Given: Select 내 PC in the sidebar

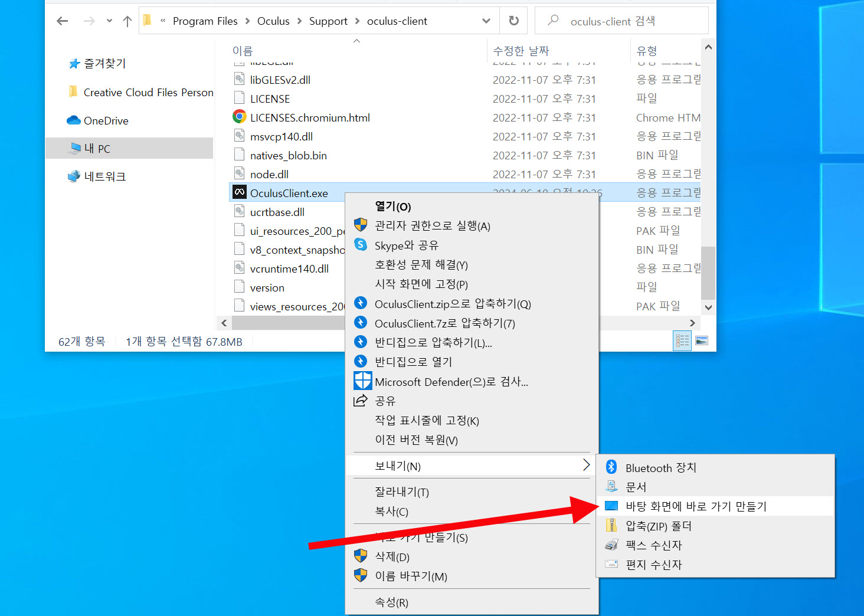Looking at the screenshot, I should pos(129,148).
